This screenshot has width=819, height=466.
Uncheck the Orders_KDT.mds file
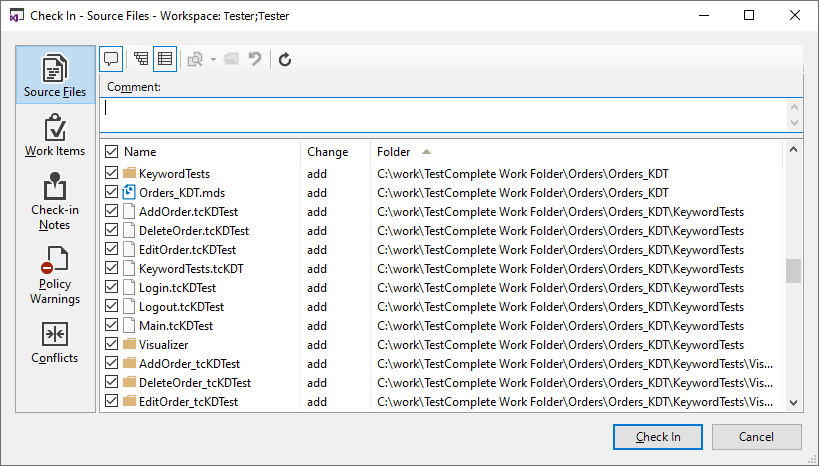pos(111,192)
